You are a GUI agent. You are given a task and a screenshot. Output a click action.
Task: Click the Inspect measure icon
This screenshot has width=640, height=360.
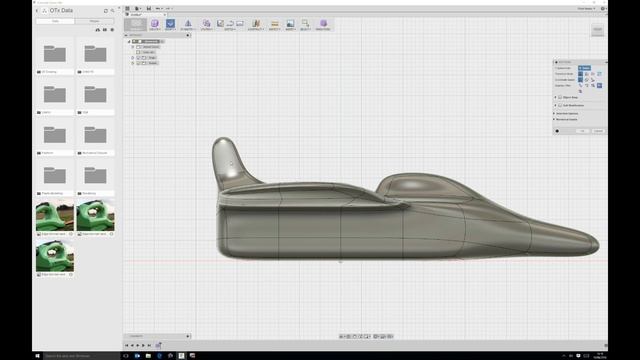[x=275, y=24]
